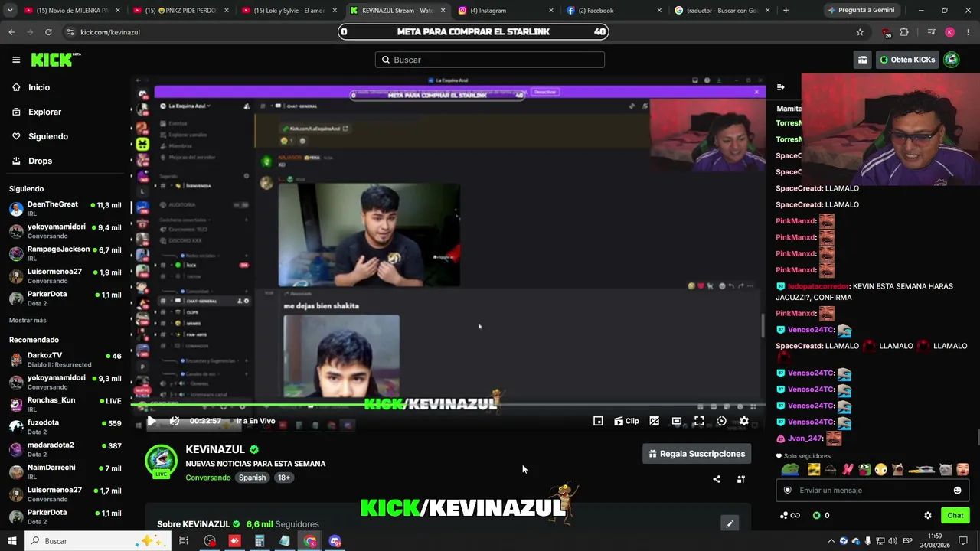Click the Regala Suscripciones button
The image size is (980, 551).
point(697,454)
